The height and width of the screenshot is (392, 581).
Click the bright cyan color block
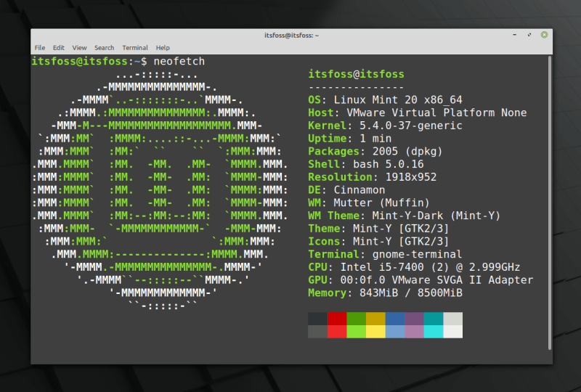click(x=434, y=332)
